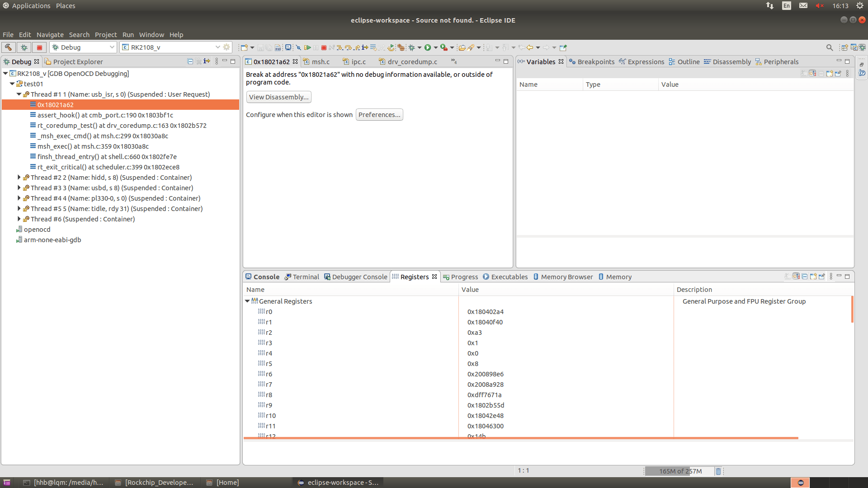The image size is (868, 488).
Task: Click the Open Perspective icon
Action: pyautogui.click(x=844, y=47)
